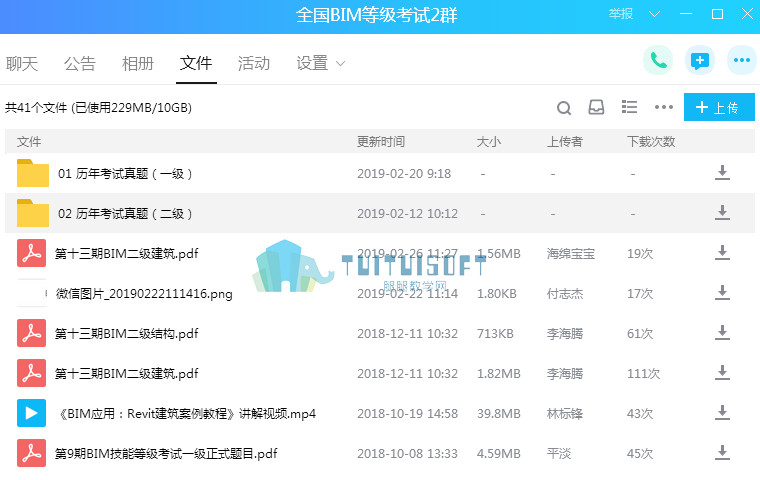Sort by 上传者 column header
This screenshot has height=480, width=760.
(565, 142)
